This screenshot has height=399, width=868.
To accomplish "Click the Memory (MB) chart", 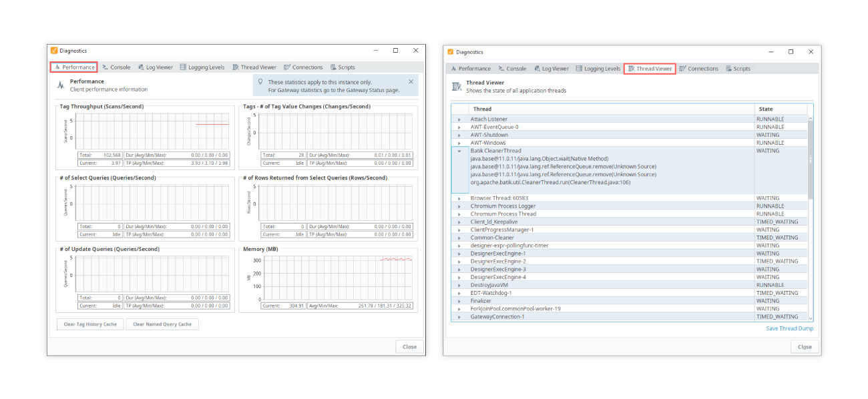I will coord(337,276).
